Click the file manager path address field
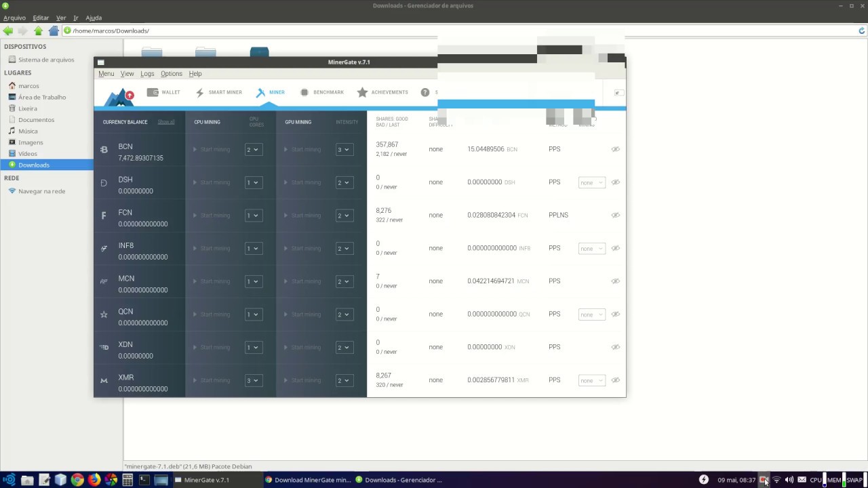The width and height of the screenshot is (868, 488). [x=458, y=30]
